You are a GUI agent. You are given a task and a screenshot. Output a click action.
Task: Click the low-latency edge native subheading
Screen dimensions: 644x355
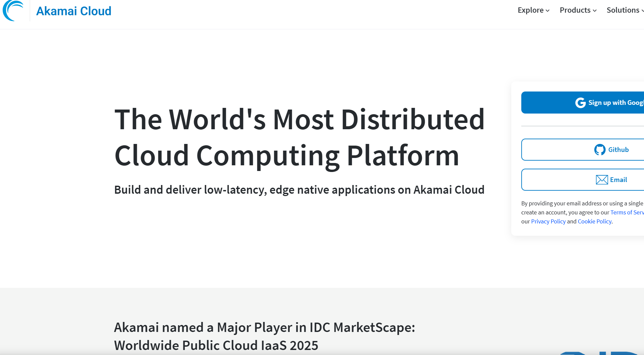coord(299,190)
